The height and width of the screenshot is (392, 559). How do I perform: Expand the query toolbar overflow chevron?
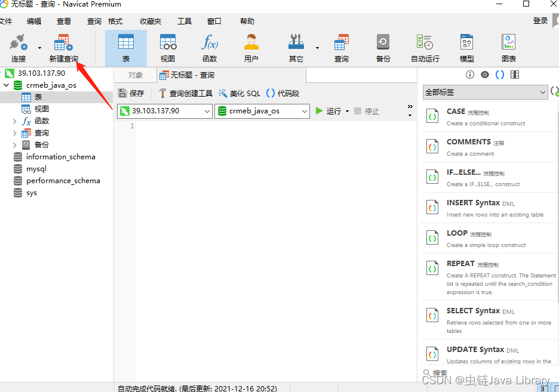pyautogui.click(x=410, y=106)
